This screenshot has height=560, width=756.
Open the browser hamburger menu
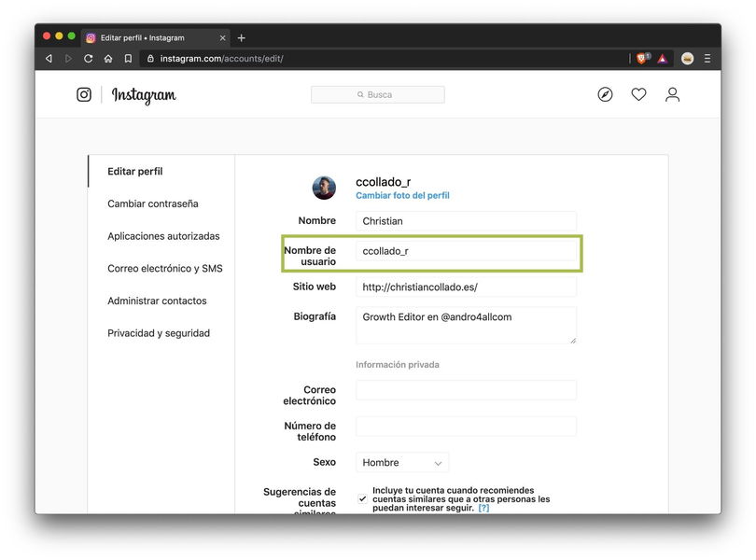tap(707, 59)
